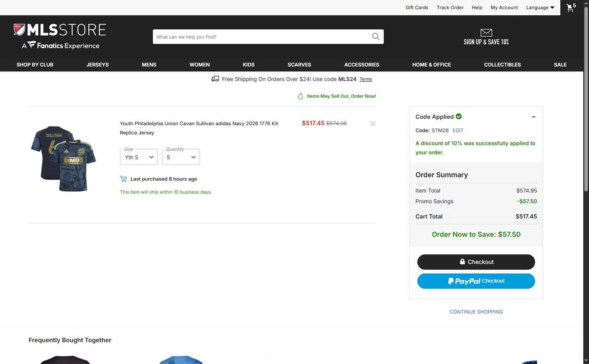The height and width of the screenshot is (364, 589).
Task: Open the Language dropdown
Action: [540, 8]
